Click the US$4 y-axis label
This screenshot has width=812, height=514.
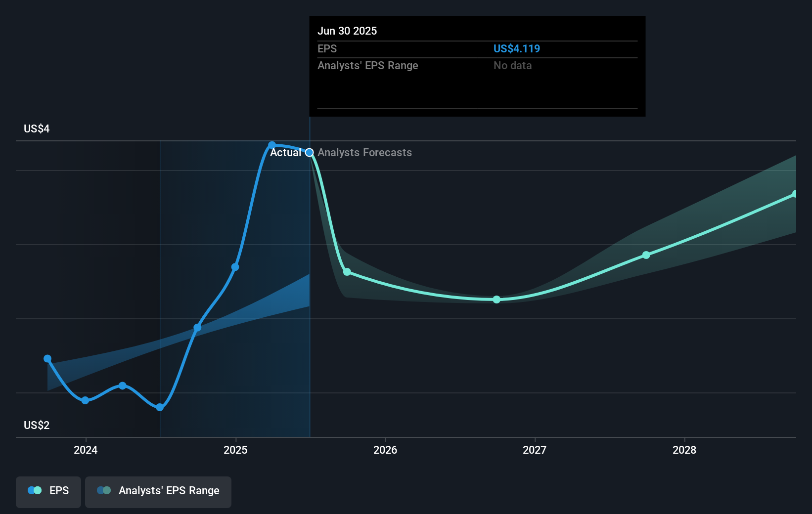click(37, 129)
